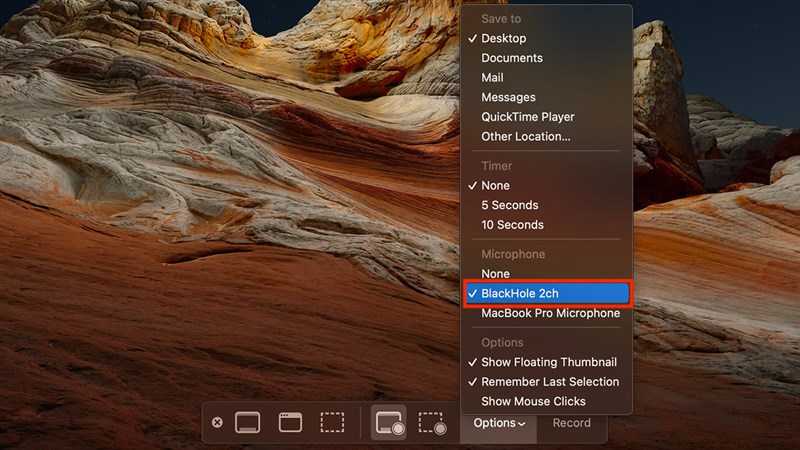Screen dimensions: 800x450
Task: Select BlackHole 2ch microphone
Action: pyautogui.click(x=546, y=293)
